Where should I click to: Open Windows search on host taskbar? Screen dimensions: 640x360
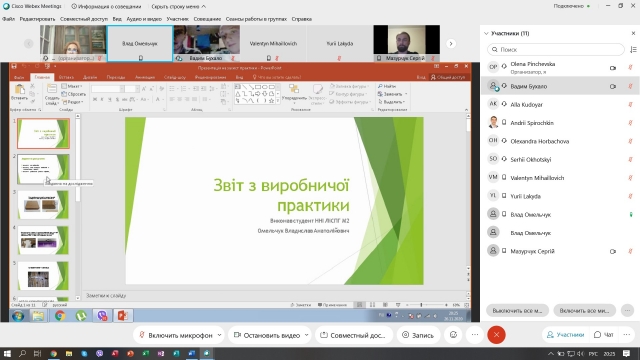(22, 353)
